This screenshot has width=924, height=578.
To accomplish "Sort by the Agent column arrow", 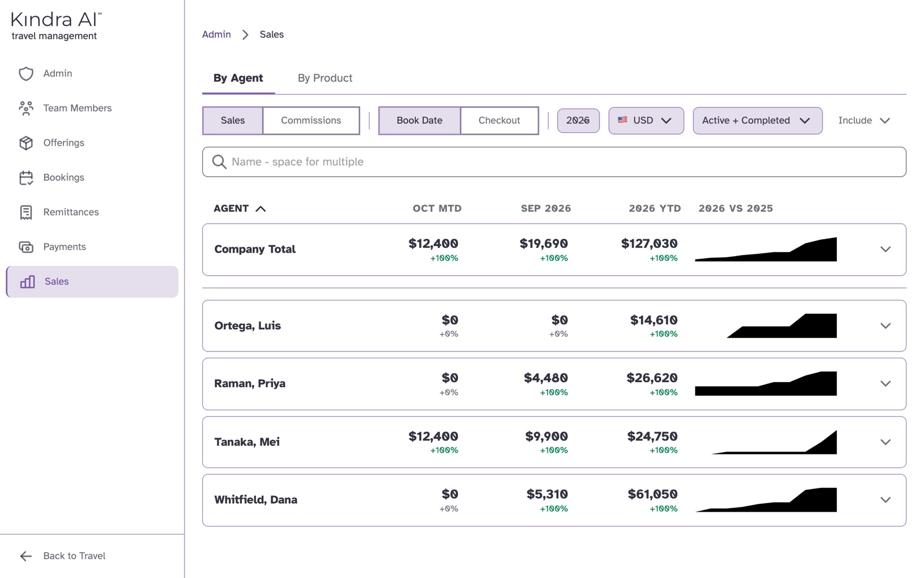I will coord(260,209).
